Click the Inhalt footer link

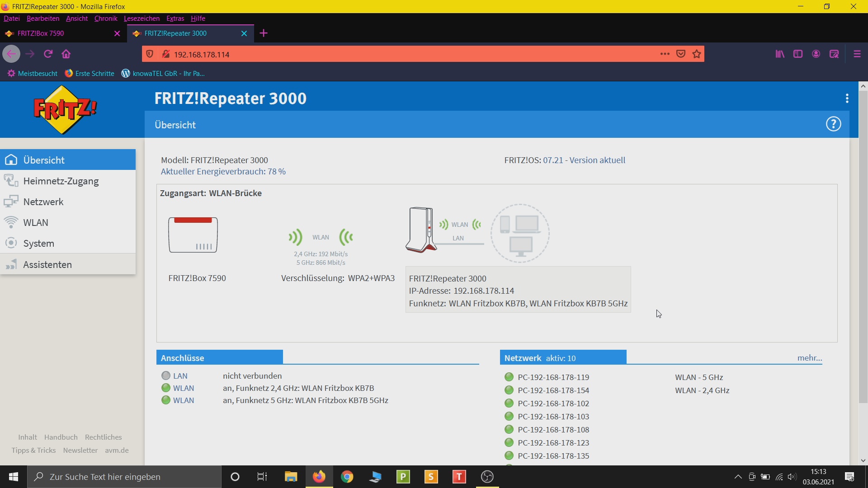click(x=28, y=437)
